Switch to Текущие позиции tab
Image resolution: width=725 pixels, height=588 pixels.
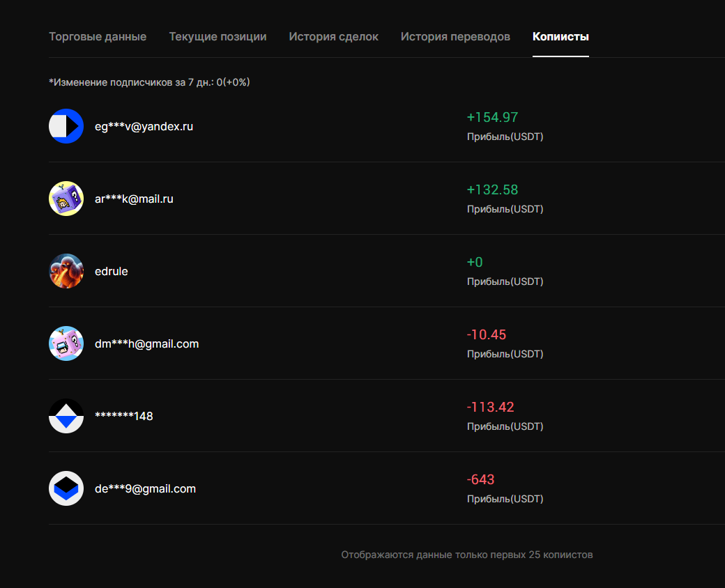(x=217, y=37)
